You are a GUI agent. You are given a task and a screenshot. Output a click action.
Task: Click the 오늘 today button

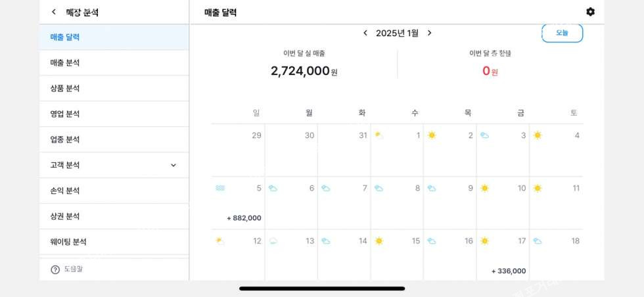[x=563, y=33]
